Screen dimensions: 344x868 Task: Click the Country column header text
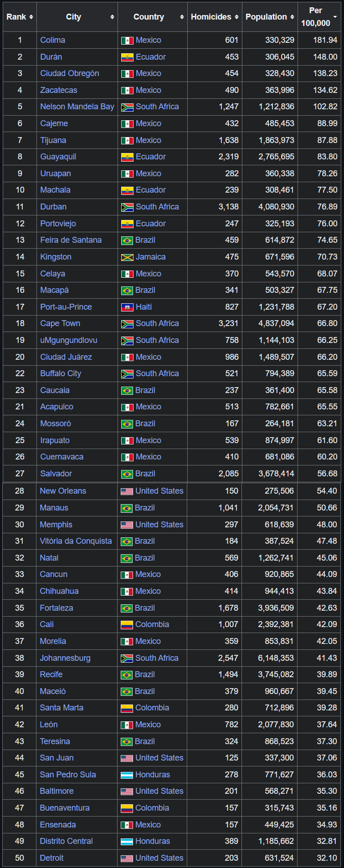(x=149, y=17)
